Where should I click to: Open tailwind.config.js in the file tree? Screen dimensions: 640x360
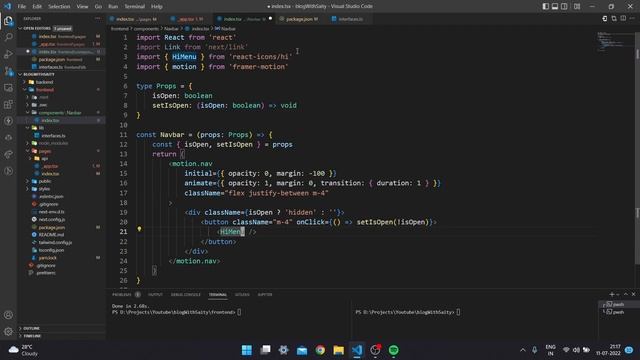click(55, 242)
